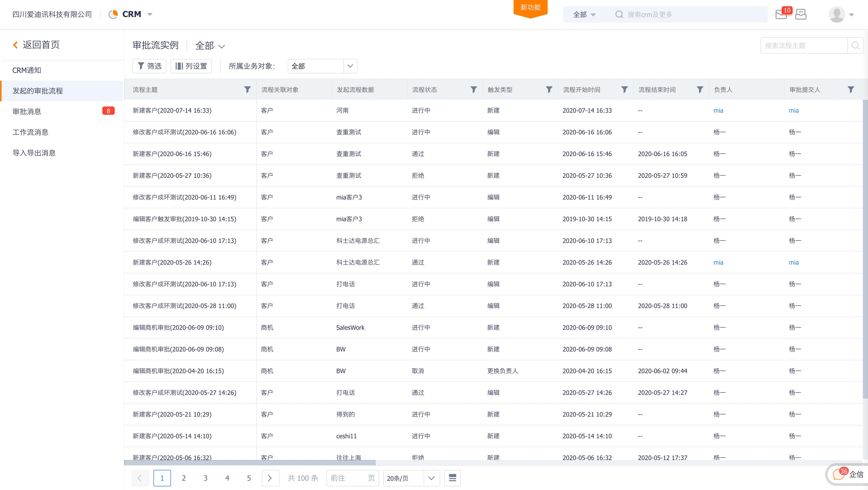868x490 pixels.
Task: Click the 筛选 button
Action: 149,66
